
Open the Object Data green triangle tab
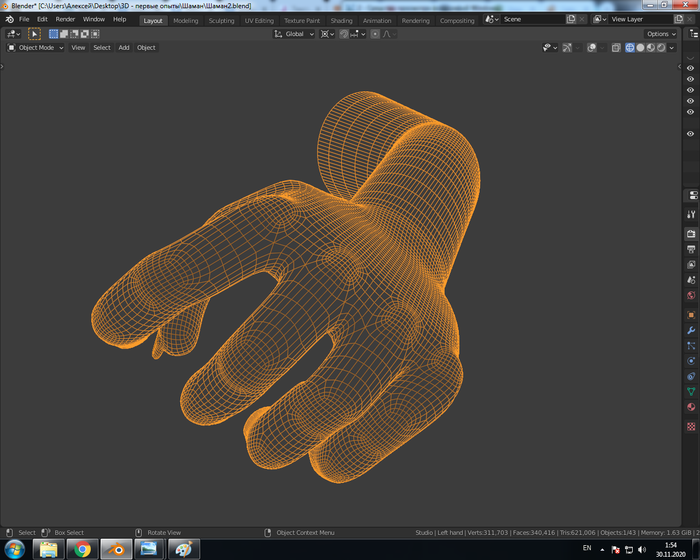click(691, 392)
